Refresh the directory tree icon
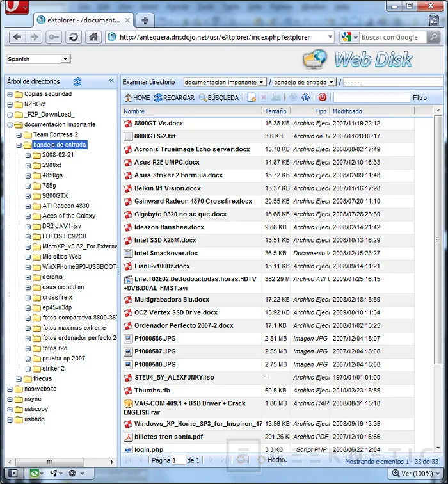 point(77,82)
